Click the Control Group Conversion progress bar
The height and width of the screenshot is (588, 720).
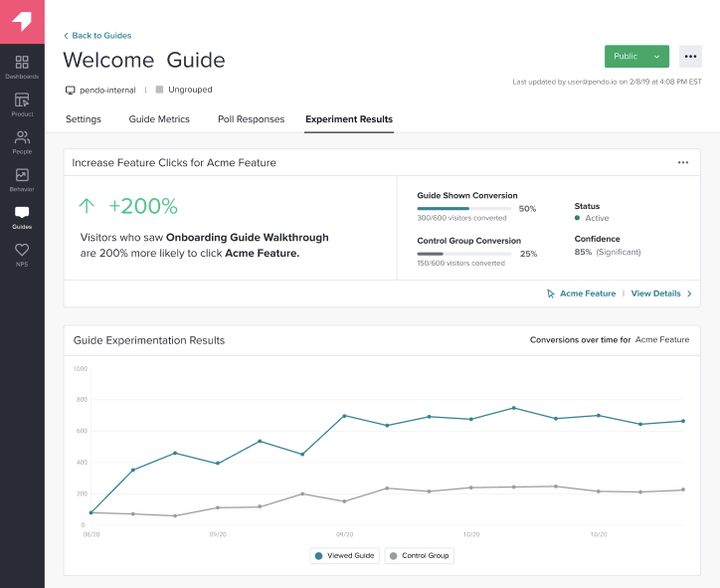point(464,254)
